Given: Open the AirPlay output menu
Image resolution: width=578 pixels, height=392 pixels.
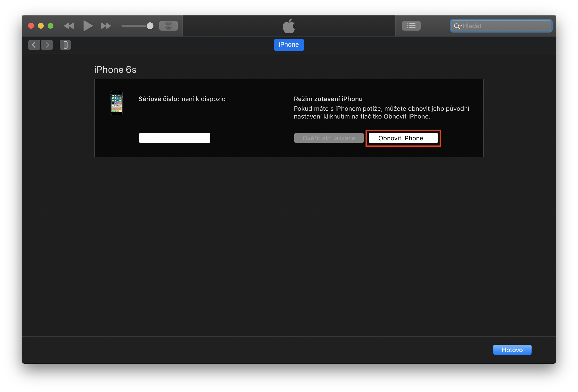Looking at the screenshot, I should coord(168,26).
